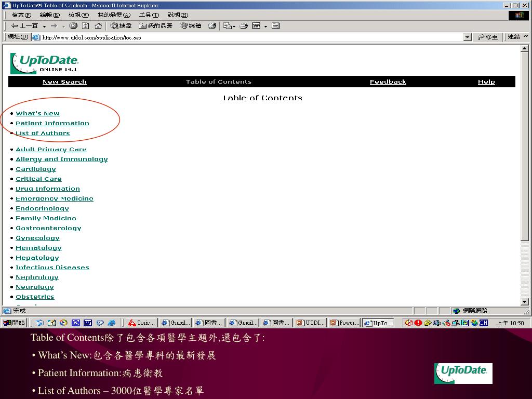Click the Windows Start (開始) button
Screen dimensions: 532x399
click(14, 322)
